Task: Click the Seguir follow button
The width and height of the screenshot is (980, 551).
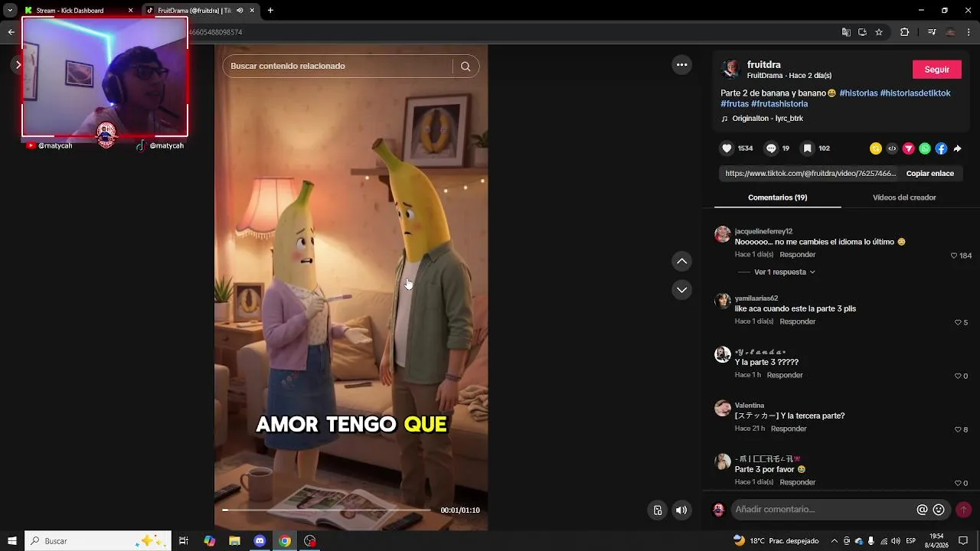Action: tap(936, 70)
